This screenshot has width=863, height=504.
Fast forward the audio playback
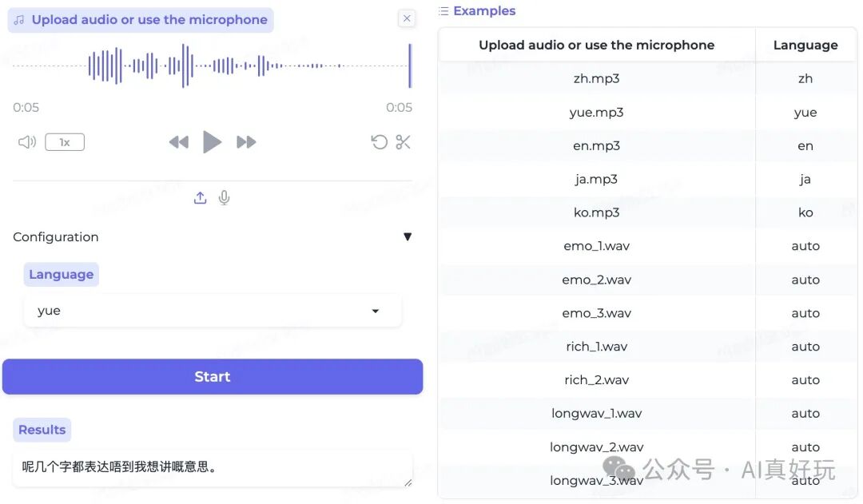(246, 142)
